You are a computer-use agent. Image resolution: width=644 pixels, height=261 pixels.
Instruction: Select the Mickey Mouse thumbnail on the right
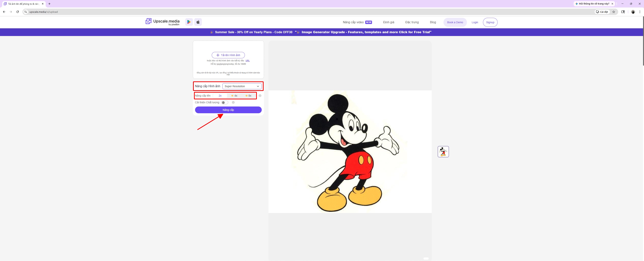[x=443, y=151]
